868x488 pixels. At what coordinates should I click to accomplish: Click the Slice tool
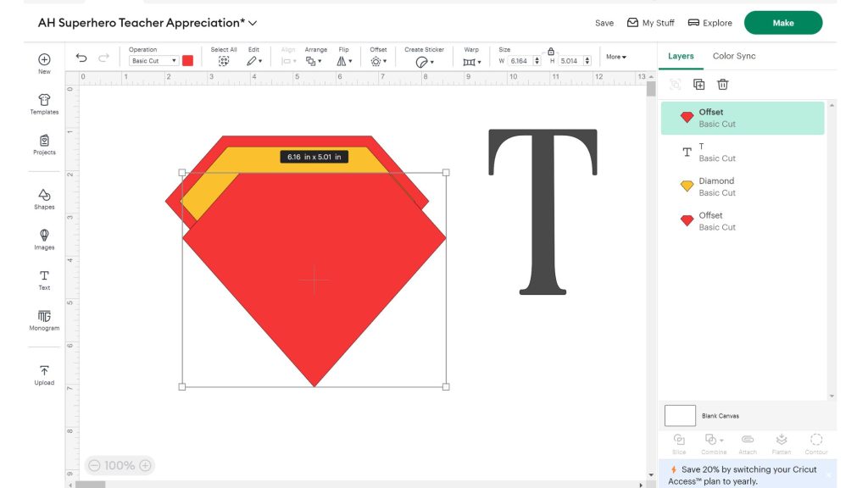click(x=679, y=444)
